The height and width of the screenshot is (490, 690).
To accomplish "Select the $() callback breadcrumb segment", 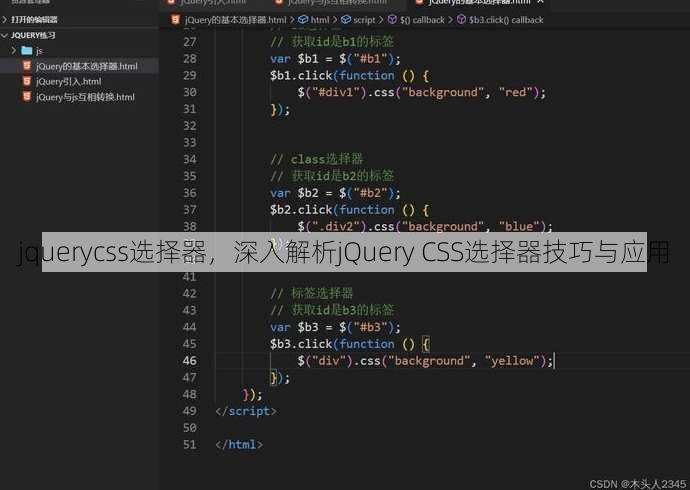I will tap(422, 20).
